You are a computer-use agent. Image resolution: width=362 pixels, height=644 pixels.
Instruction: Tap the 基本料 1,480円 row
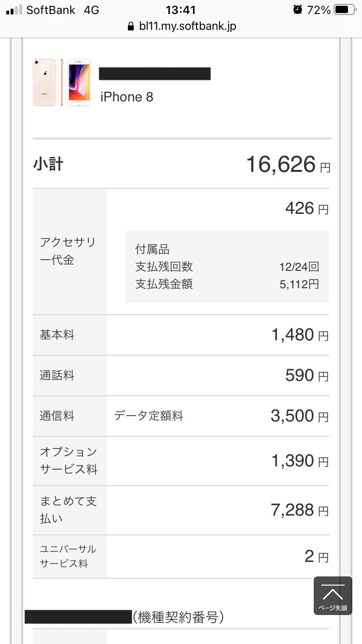181,335
